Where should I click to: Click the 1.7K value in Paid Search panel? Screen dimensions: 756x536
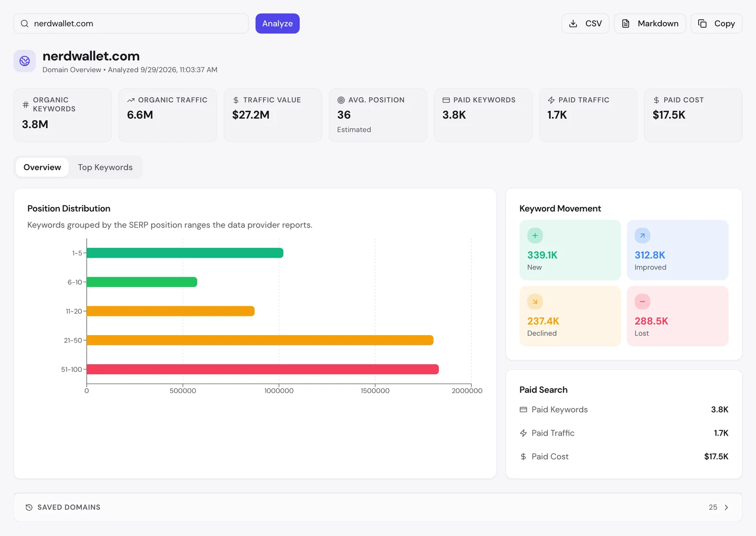(721, 433)
